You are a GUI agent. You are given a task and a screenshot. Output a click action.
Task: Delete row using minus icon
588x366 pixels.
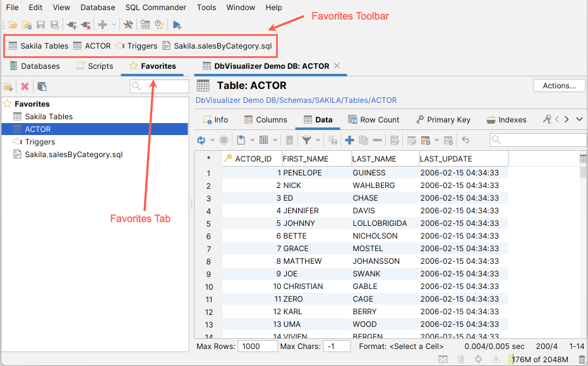pos(376,139)
